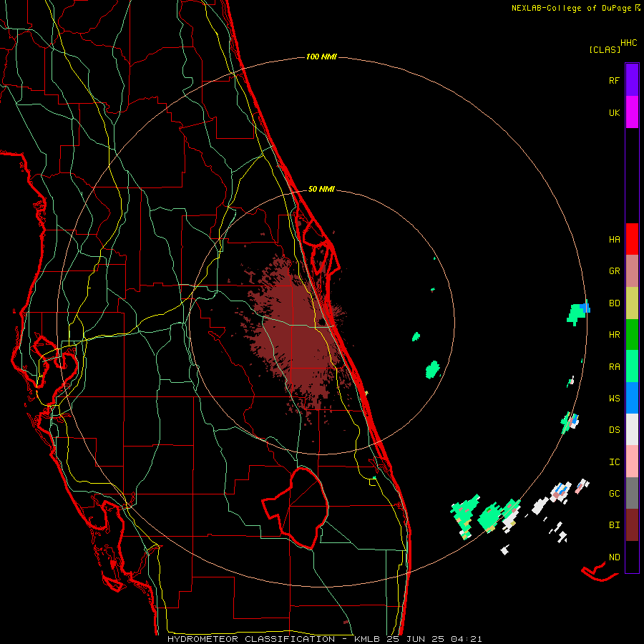Click the IC pink legend swatch
Viewport: 644px width, 644px height.
632,462
